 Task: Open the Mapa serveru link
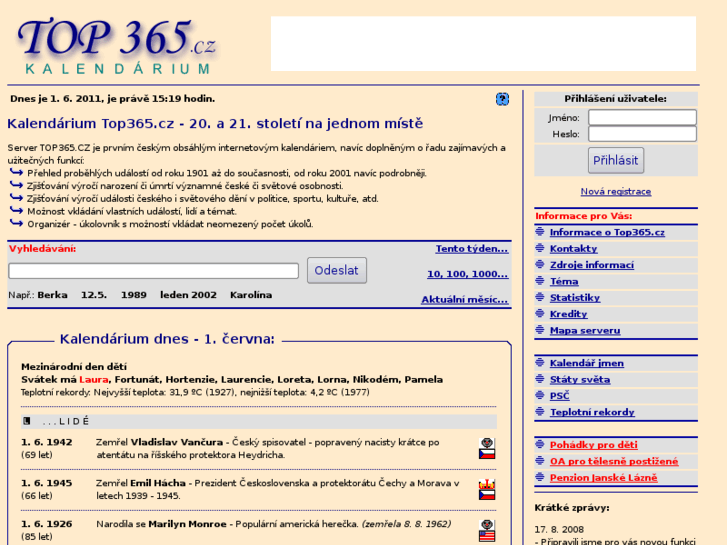585,331
